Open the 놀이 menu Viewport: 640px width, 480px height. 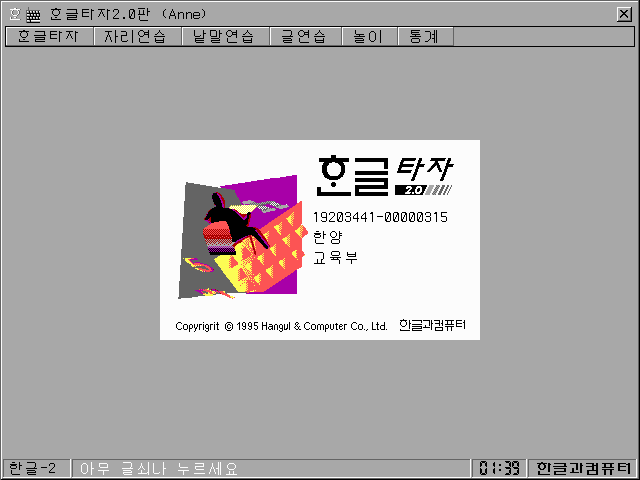click(x=369, y=36)
